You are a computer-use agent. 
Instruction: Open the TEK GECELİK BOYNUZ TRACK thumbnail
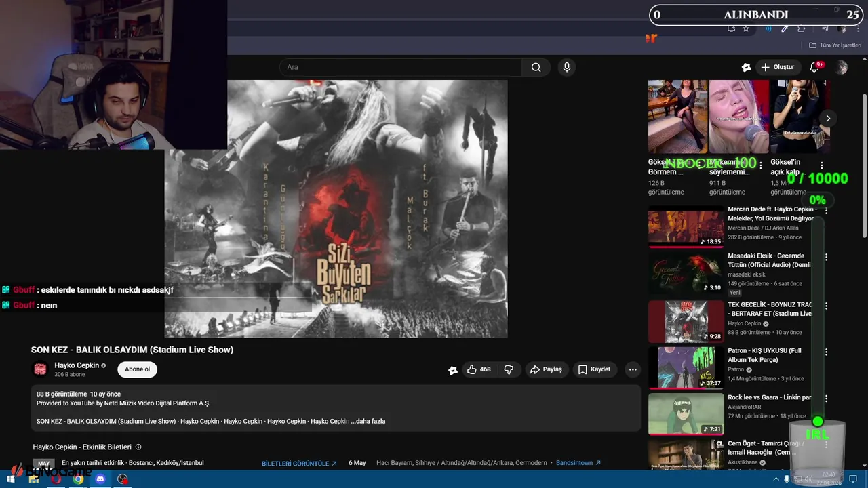(x=686, y=321)
